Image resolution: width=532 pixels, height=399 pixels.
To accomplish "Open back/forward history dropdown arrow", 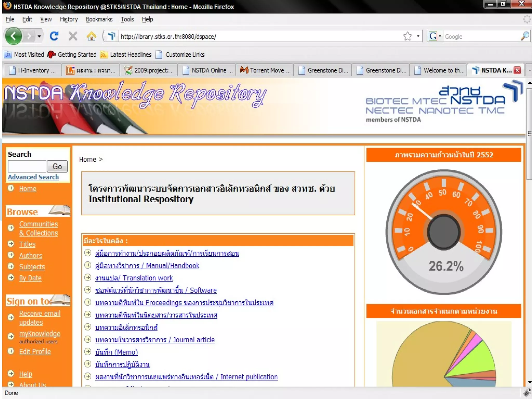I will (x=39, y=36).
